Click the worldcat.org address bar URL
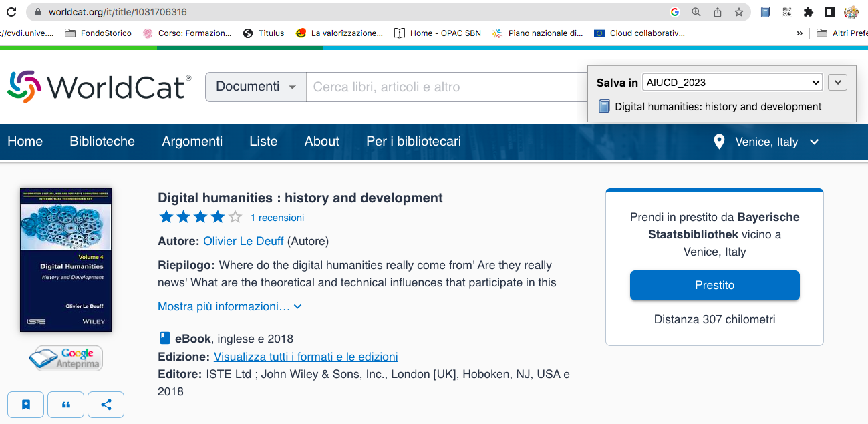Image resolution: width=868 pixels, height=424 pixels. click(118, 12)
